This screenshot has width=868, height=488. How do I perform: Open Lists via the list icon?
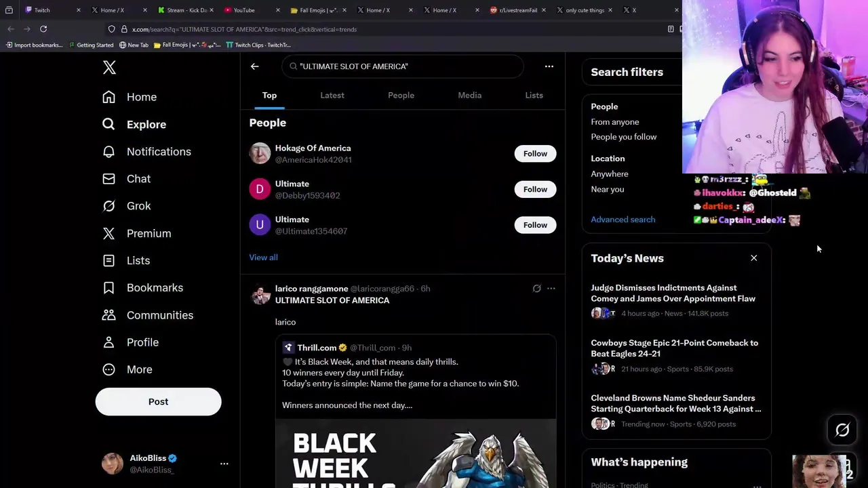pos(108,260)
